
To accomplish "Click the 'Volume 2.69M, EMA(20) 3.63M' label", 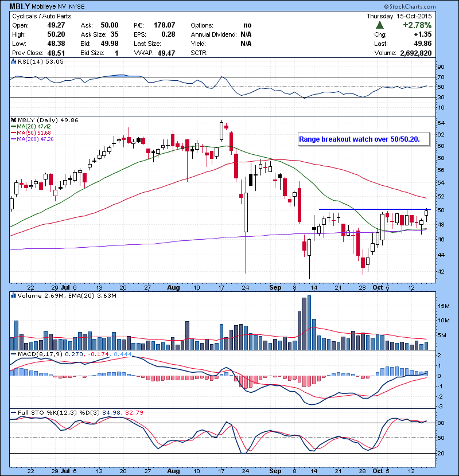I will coord(67,296).
